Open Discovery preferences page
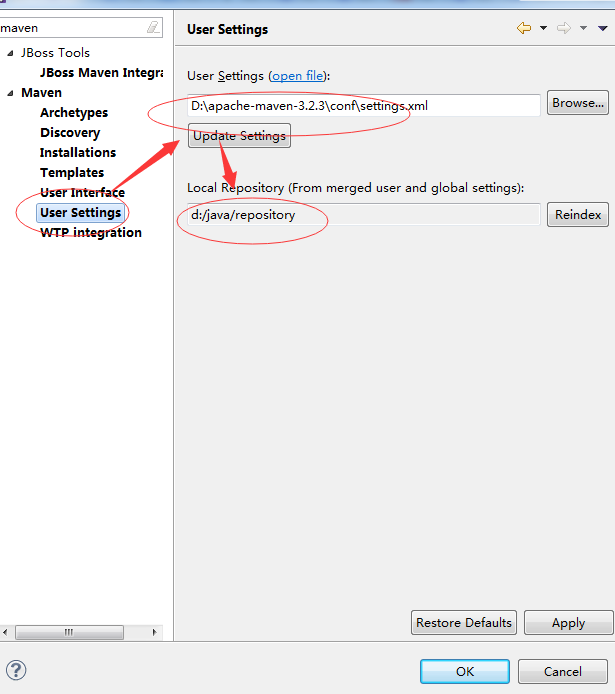 [x=70, y=133]
